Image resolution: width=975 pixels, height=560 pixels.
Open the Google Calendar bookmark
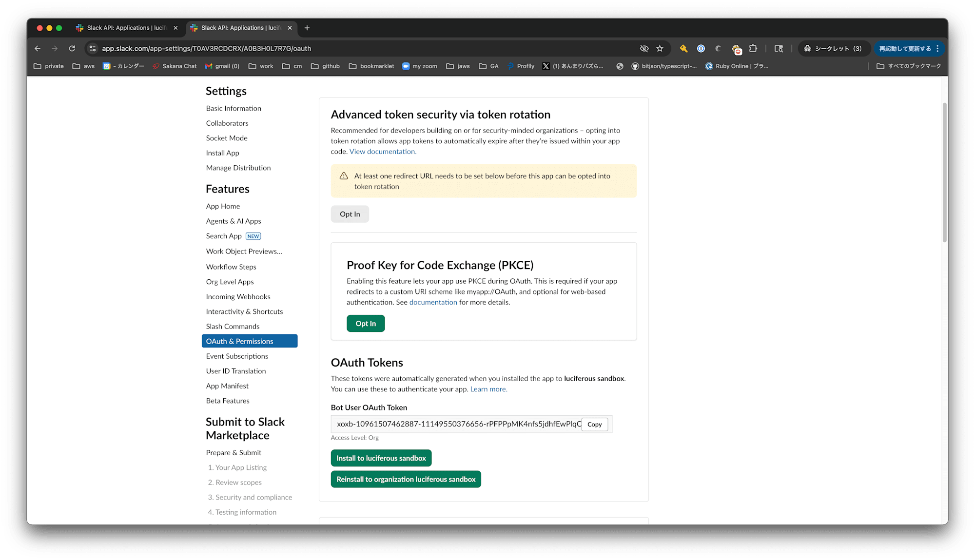123,66
